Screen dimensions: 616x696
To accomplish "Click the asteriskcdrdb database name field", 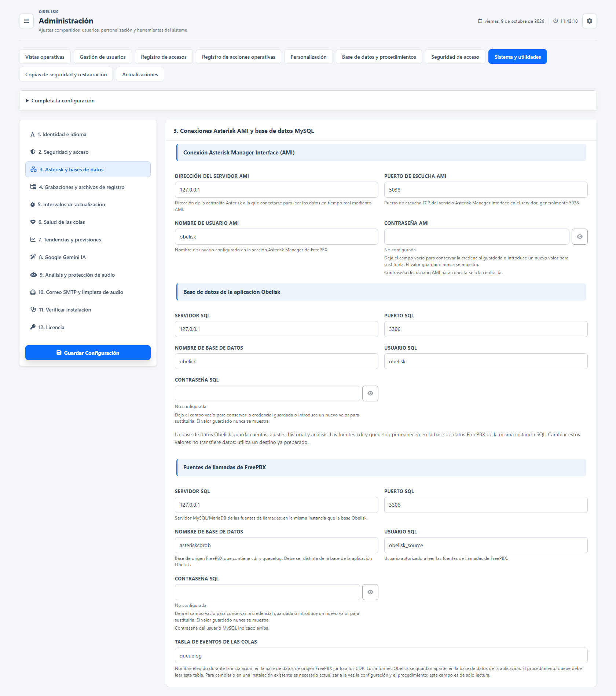I will [276, 545].
